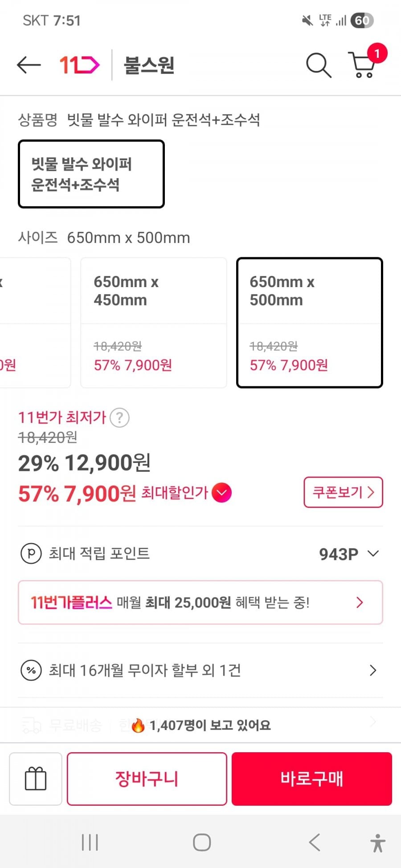
Task: Tap the question mark help icon
Action: [119, 418]
